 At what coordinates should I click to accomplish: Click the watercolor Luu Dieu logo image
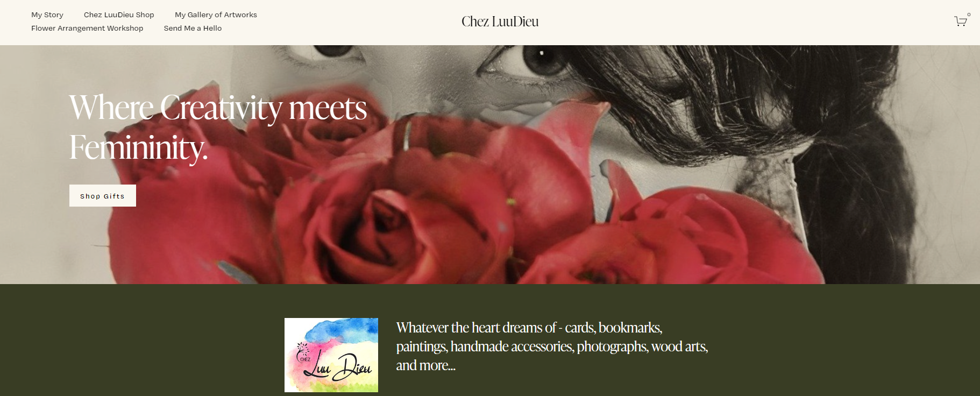pos(331,355)
